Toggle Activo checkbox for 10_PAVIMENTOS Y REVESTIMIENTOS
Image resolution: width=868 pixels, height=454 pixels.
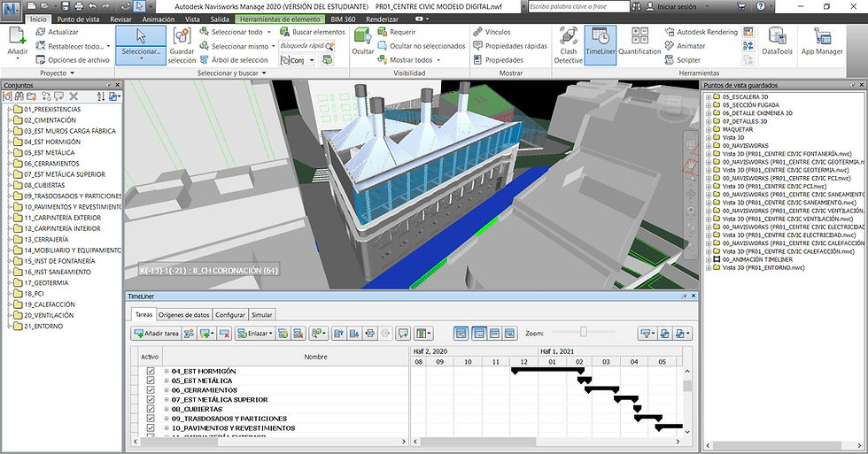[150, 427]
